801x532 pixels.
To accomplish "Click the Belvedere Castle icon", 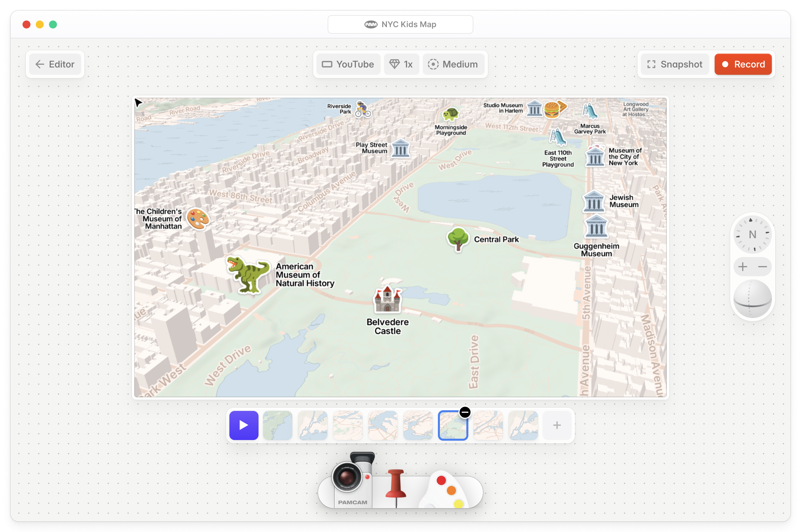I will (x=387, y=299).
